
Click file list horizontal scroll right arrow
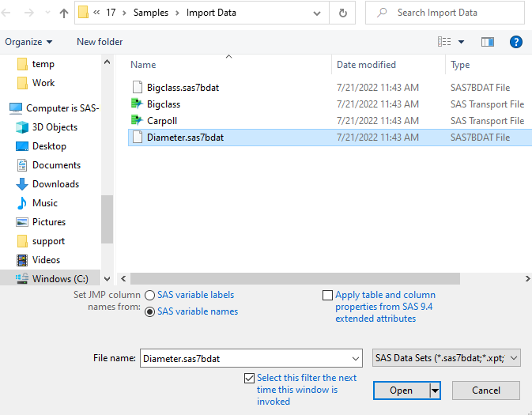coord(527,278)
